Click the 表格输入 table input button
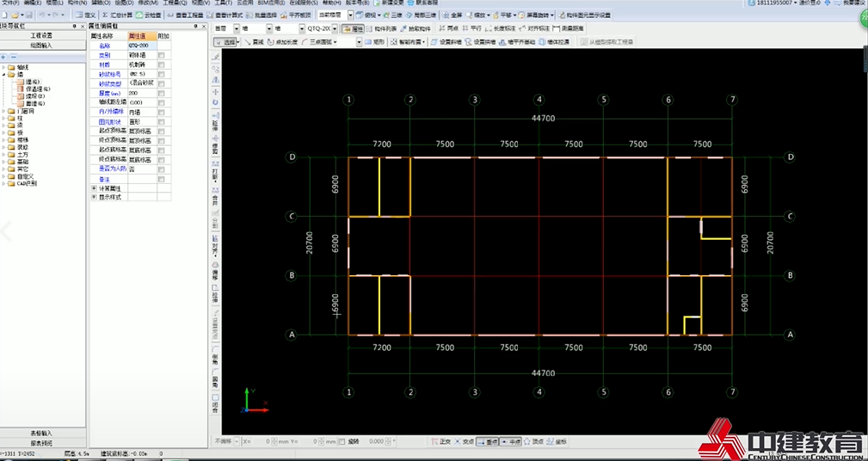Viewport: 868px width, 461px height. pos(41,433)
